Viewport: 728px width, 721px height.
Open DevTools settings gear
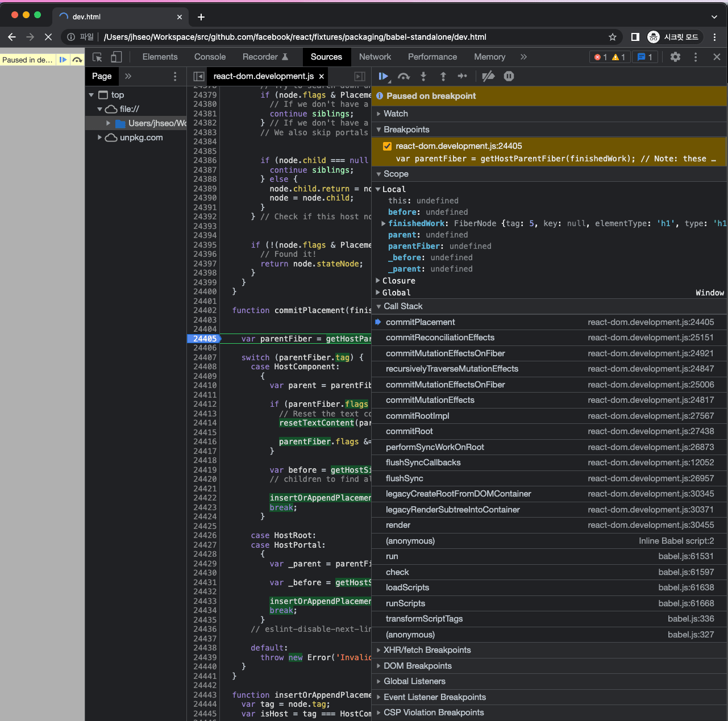675,57
